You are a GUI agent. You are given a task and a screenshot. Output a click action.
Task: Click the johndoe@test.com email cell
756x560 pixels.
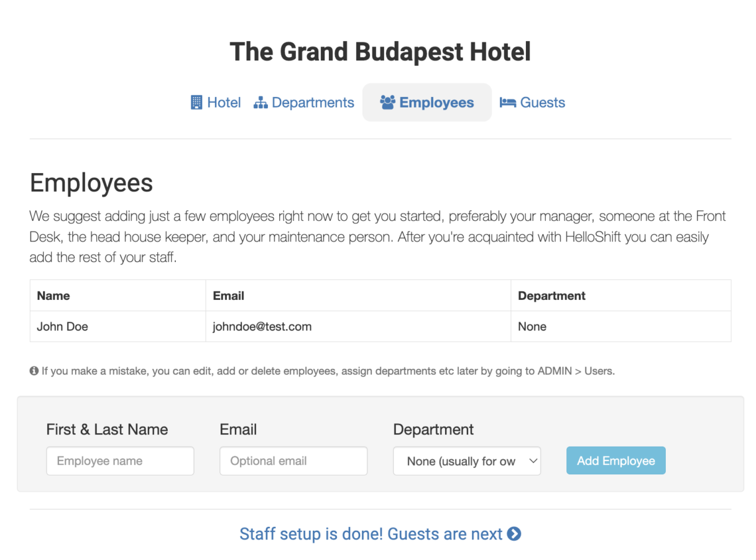(359, 327)
